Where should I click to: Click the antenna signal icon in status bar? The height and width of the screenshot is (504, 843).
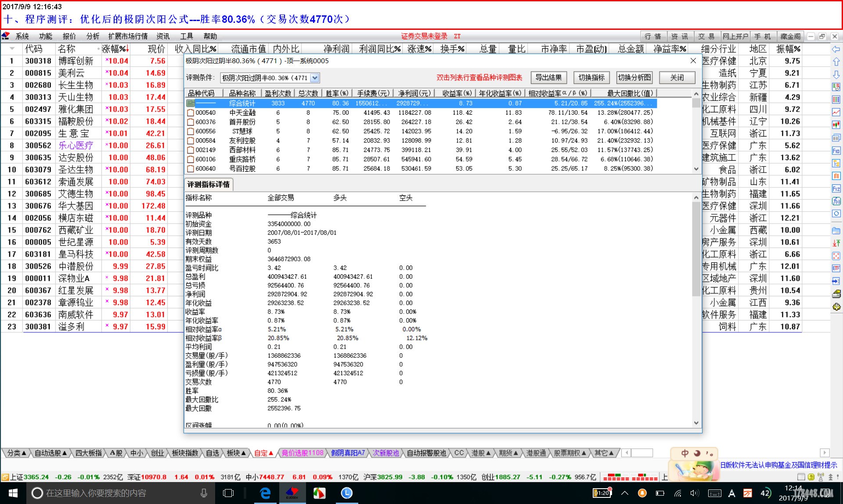[x=820, y=477]
